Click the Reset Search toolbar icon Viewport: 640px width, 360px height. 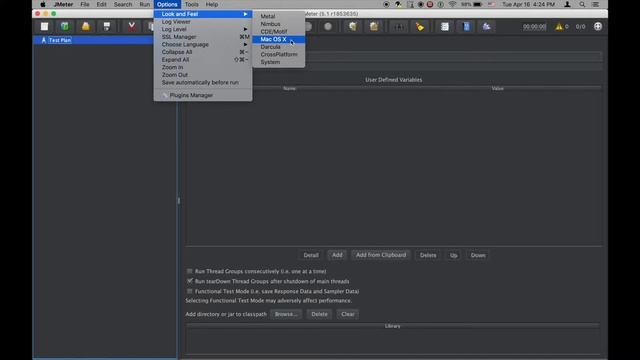(420, 27)
